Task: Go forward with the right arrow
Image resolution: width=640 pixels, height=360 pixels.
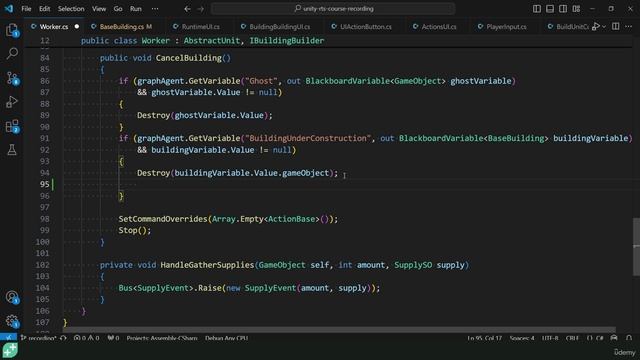Action: pos(200,9)
